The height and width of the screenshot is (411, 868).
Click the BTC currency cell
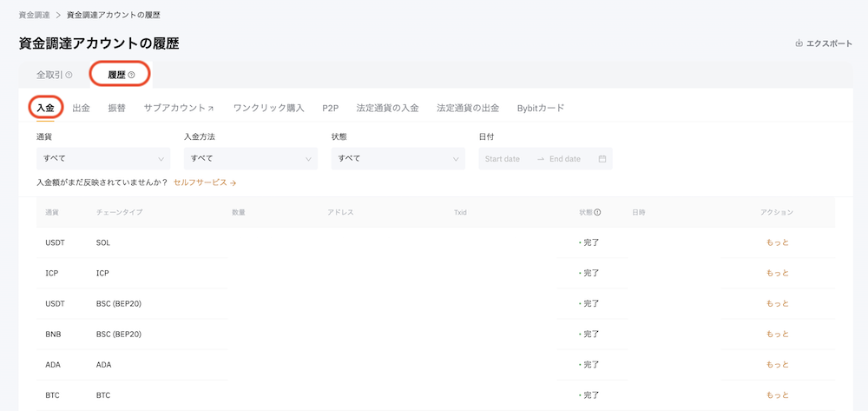point(53,395)
